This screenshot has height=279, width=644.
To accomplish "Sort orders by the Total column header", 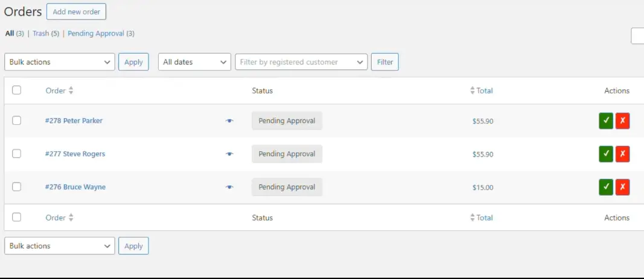I will tap(484, 91).
